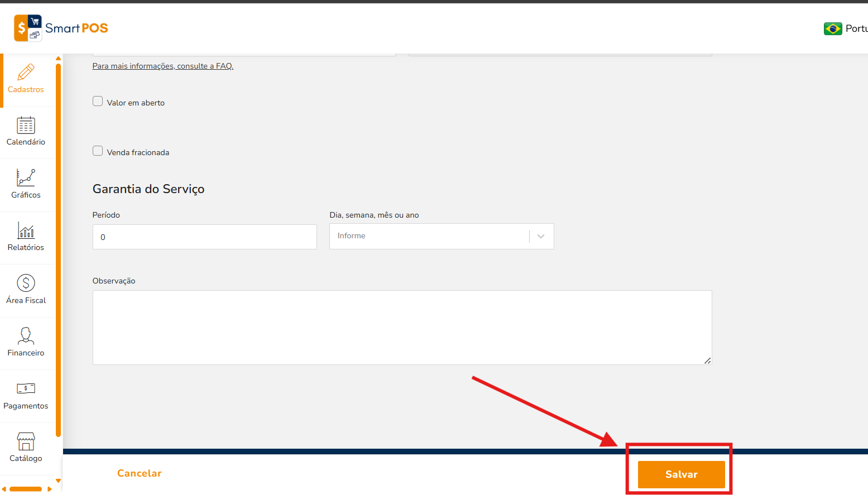Click the Valor em aberto label
This screenshot has width=868, height=495.
coord(136,103)
